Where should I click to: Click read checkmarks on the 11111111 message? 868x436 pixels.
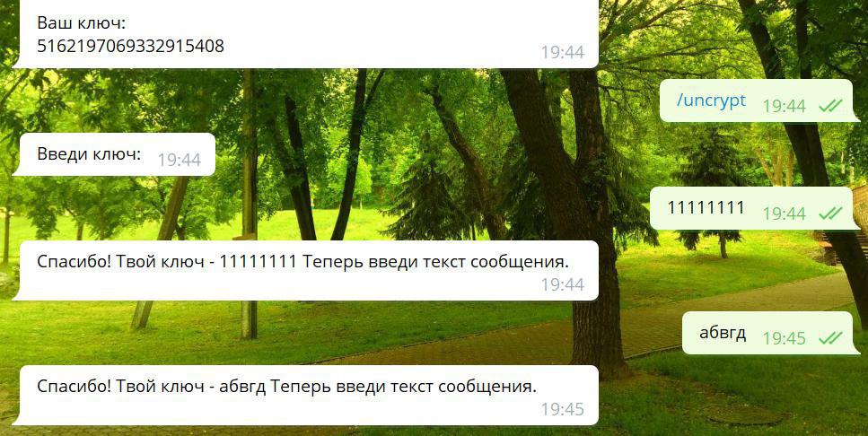pos(830,213)
